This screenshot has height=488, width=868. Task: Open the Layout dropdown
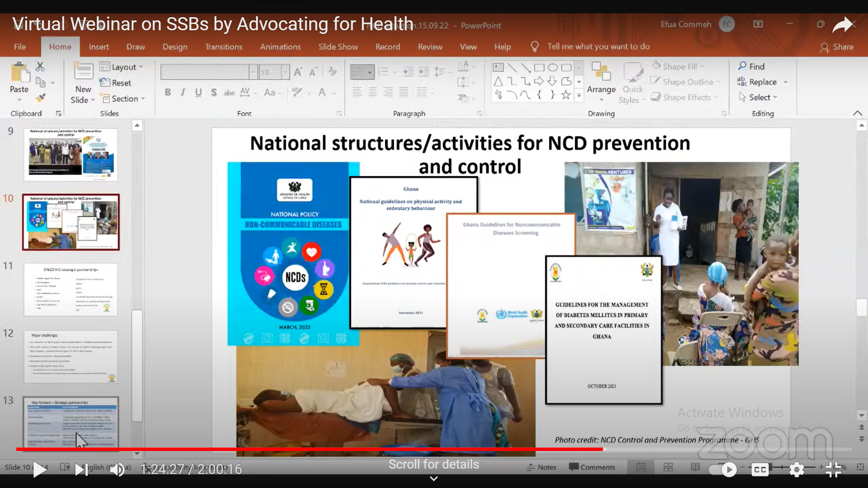(121, 67)
